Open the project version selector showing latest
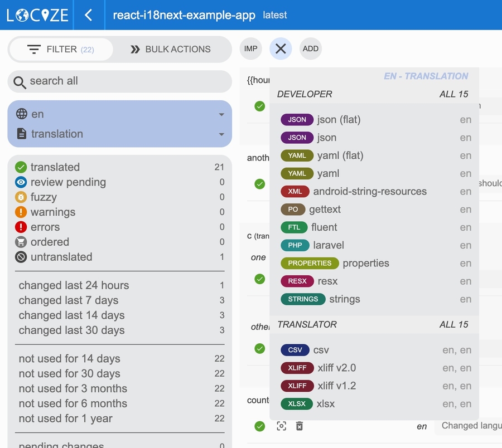Screen dimensions: 502x448 point(275,15)
